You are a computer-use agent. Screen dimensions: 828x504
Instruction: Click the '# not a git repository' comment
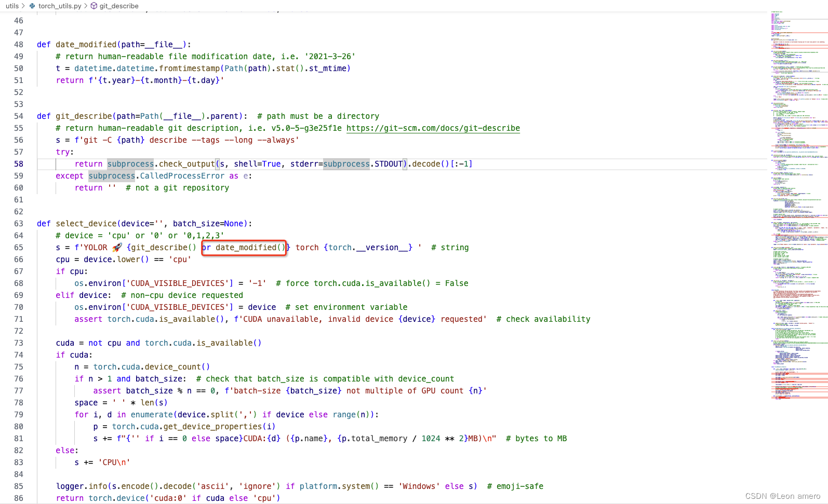(177, 188)
